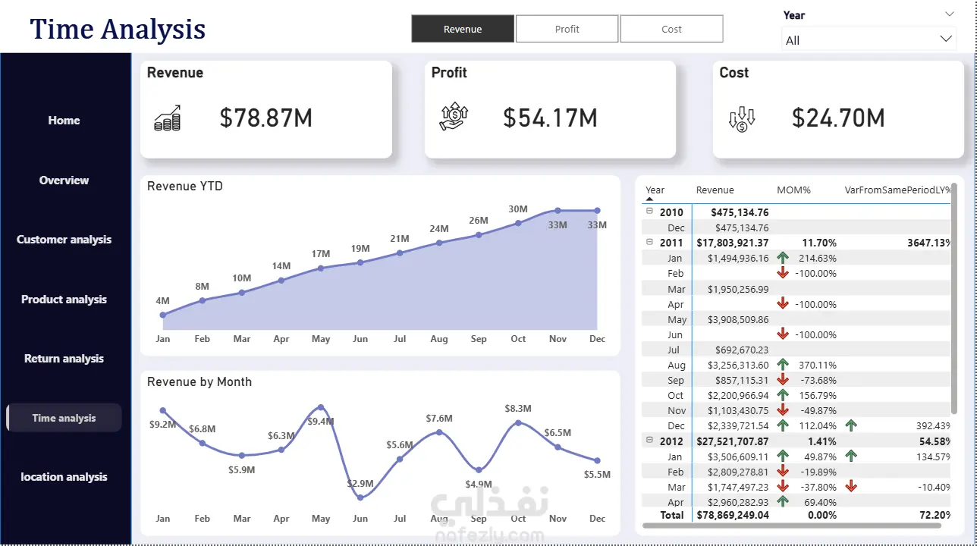Click the green variance arrow in the Dec 2011 row

[x=851, y=426]
